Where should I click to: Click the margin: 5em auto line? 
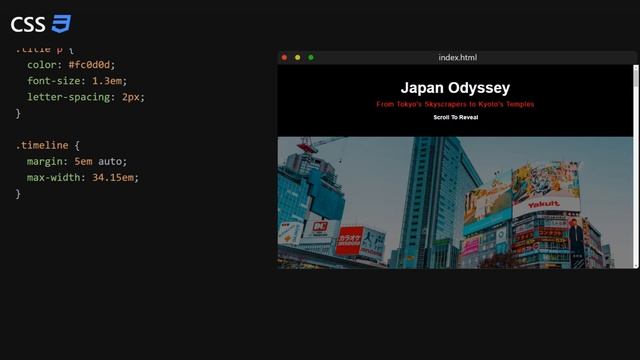coord(77,162)
